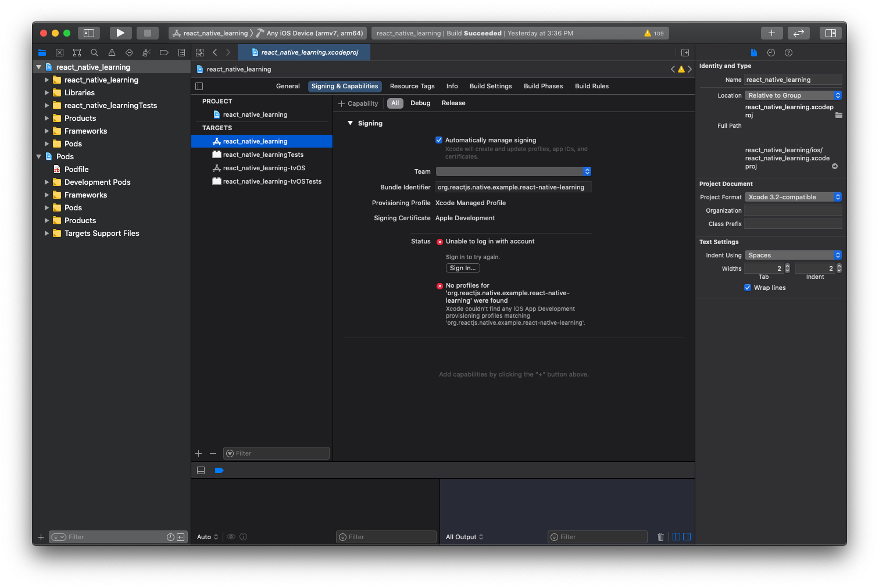The image size is (879, 588).
Task: Collapse the Pods project
Action: (39, 156)
